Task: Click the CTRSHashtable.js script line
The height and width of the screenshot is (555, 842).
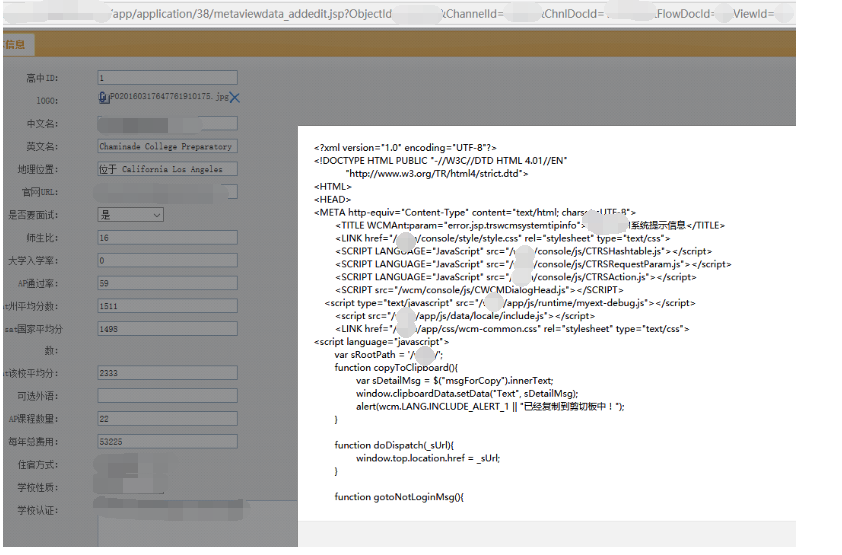Action: tap(524, 251)
